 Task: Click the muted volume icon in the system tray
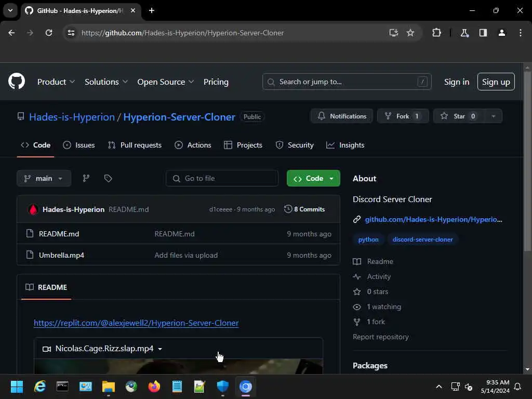tap(469, 387)
